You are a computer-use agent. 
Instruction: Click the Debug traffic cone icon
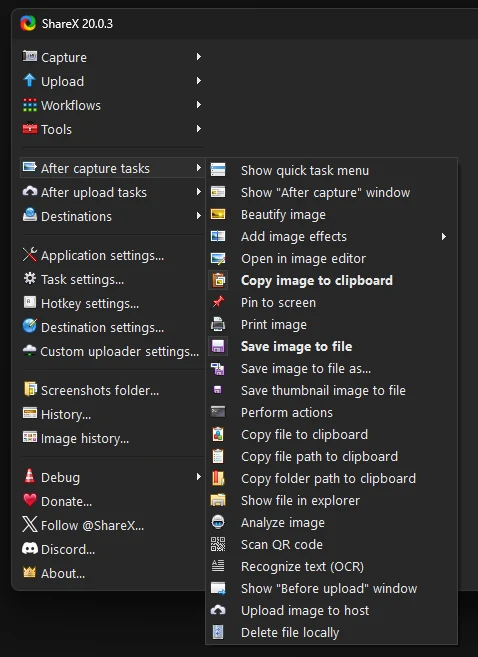[x=29, y=476]
